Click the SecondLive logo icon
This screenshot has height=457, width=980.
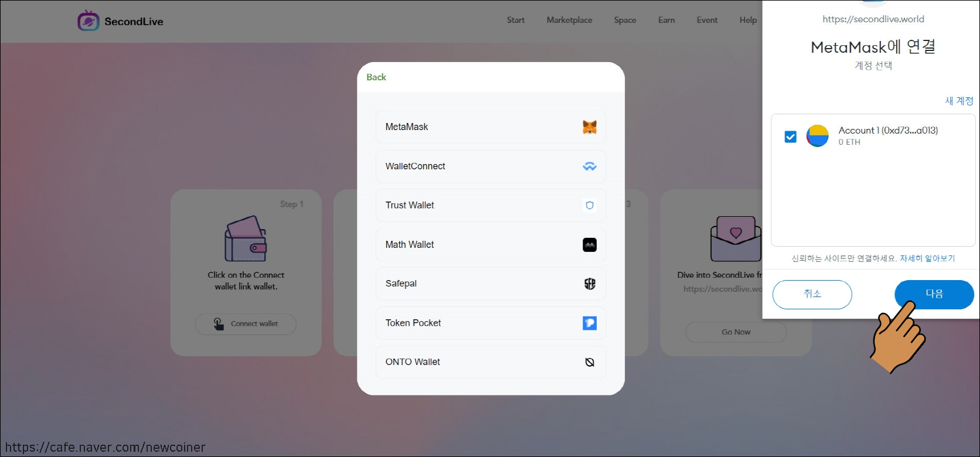89,21
